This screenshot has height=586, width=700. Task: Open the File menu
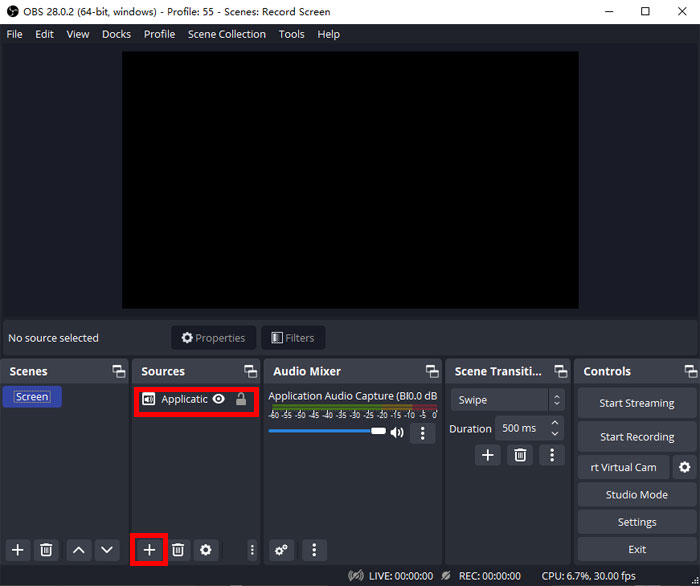click(14, 34)
